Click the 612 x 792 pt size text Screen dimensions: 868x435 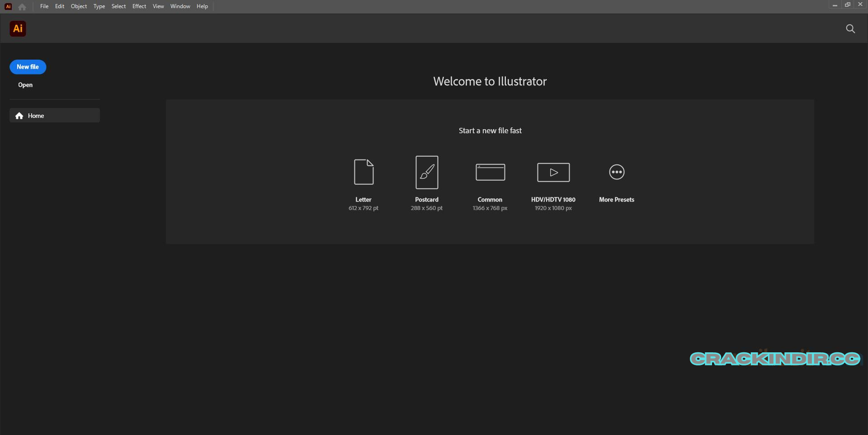[363, 208]
